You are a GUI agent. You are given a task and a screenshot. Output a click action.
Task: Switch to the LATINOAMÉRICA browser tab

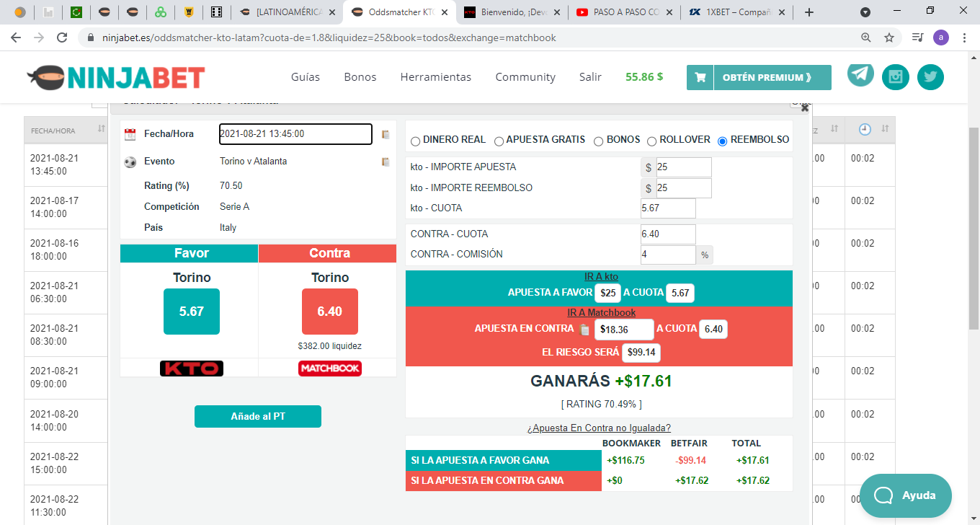287,12
